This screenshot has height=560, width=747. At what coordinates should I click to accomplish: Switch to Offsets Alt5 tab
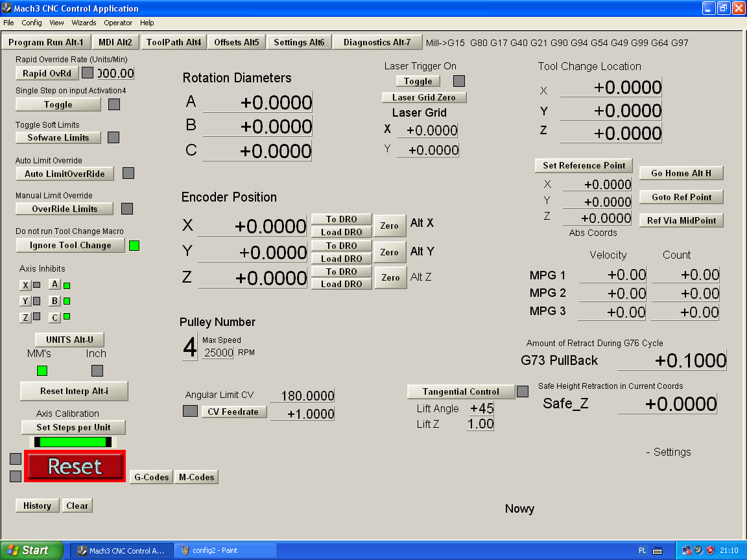click(236, 42)
